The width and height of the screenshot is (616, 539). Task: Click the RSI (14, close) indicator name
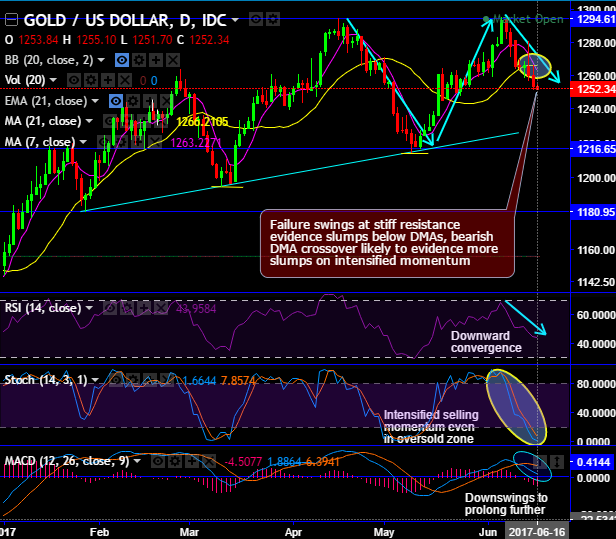coord(43,308)
